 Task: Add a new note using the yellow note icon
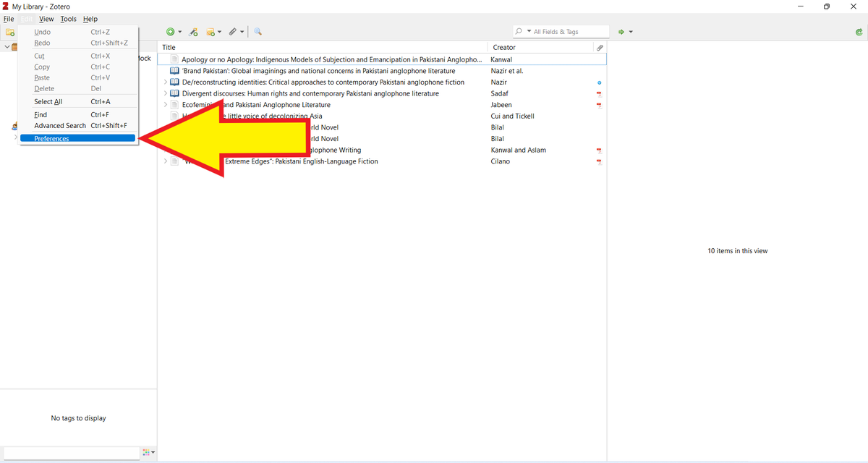210,32
